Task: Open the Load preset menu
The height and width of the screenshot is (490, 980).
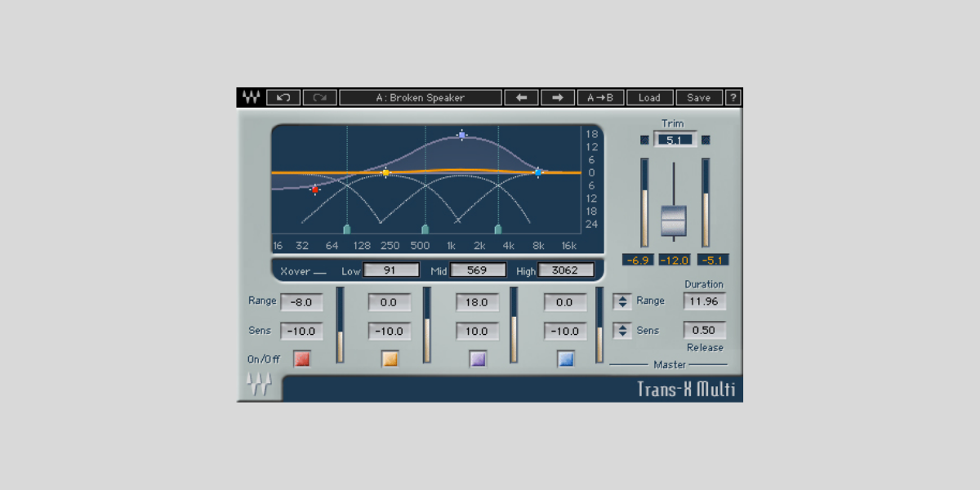Action: pyautogui.click(x=649, y=98)
